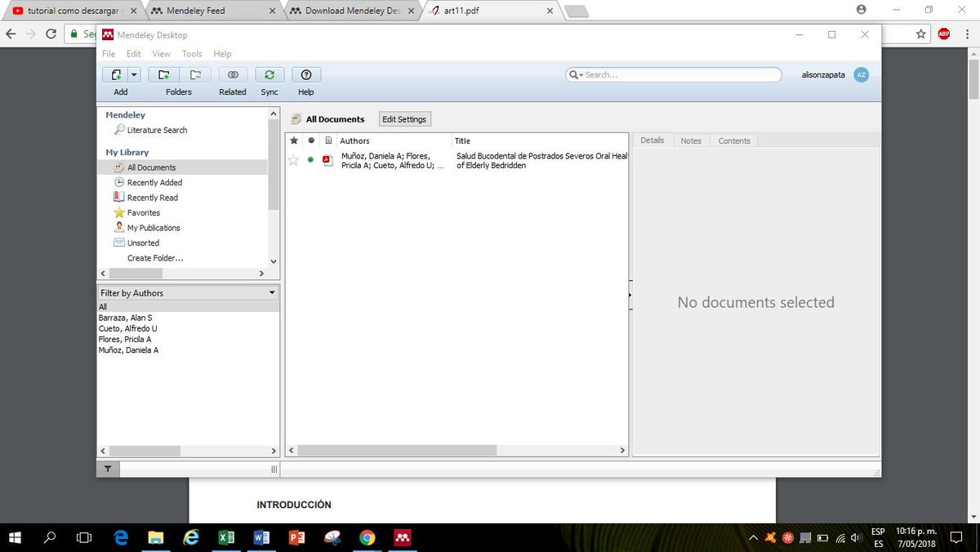Screen dimensions: 980x552
Task: Open Favorites collection
Action: tap(144, 212)
